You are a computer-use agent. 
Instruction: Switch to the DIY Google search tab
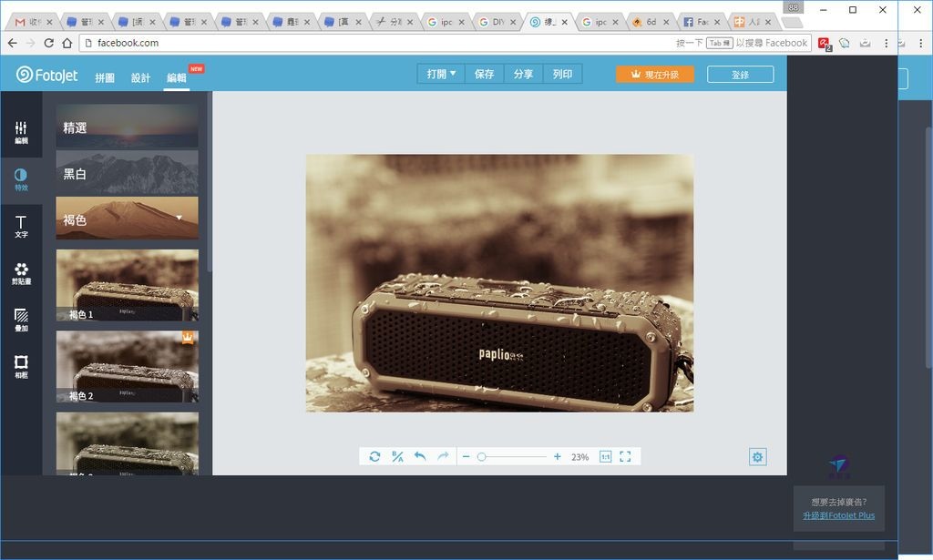[x=497, y=22]
